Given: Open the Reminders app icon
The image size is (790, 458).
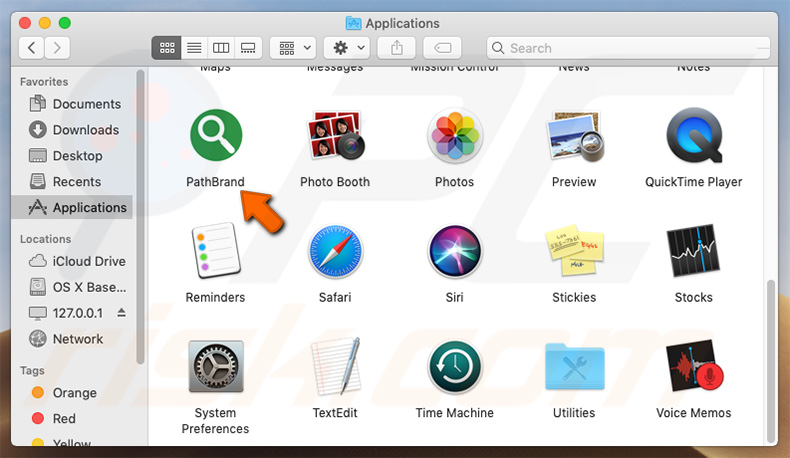Looking at the screenshot, I should click(216, 250).
